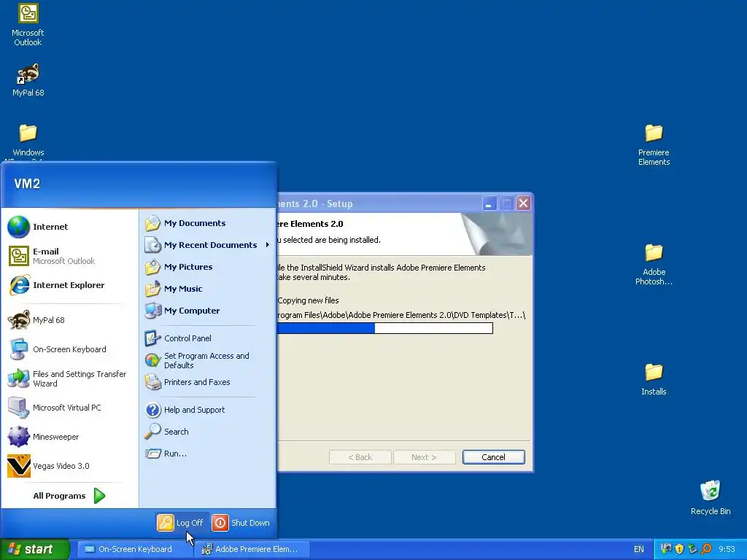
Task: Launch MyPal 68 from the Start menu
Action: pyautogui.click(x=69, y=320)
